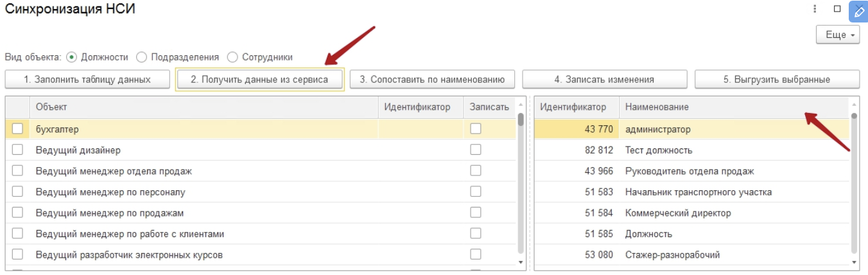Click button 1. Заполнить таблицу данных
Viewport: 868px width, 275px height.
coord(87,80)
